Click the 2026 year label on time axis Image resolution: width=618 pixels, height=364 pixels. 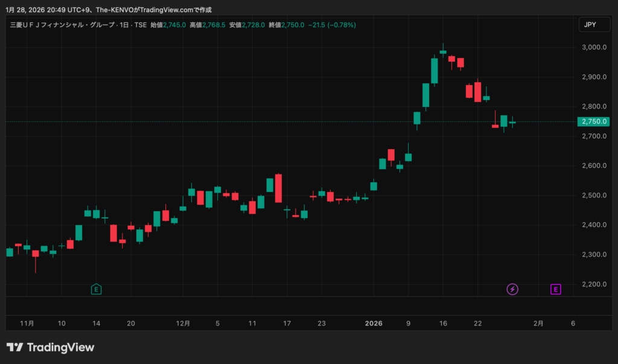(x=374, y=324)
